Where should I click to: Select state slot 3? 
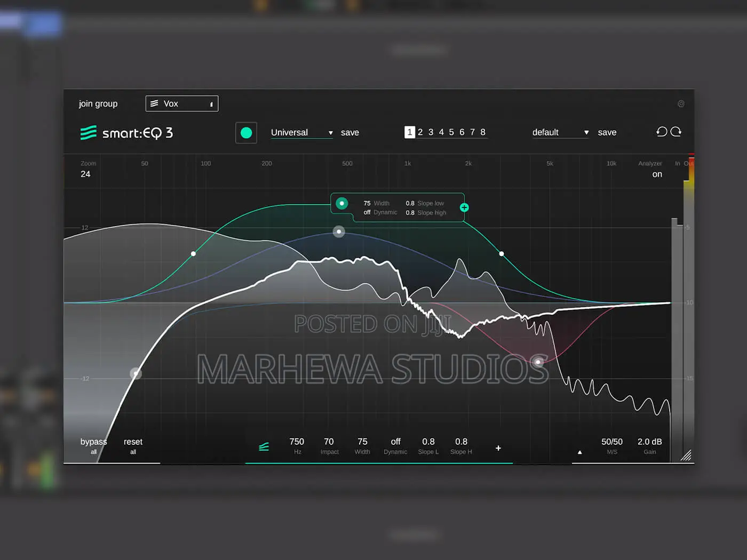click(x=431, y=132)
